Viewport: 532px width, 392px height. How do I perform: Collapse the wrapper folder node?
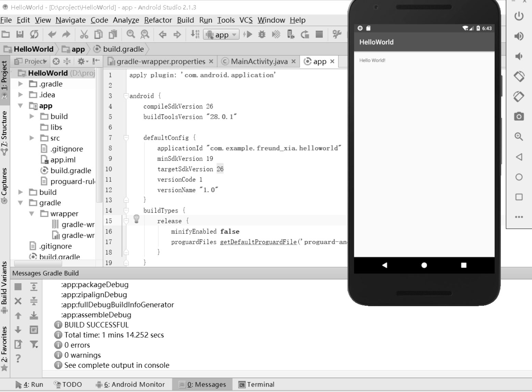(32, 214)
